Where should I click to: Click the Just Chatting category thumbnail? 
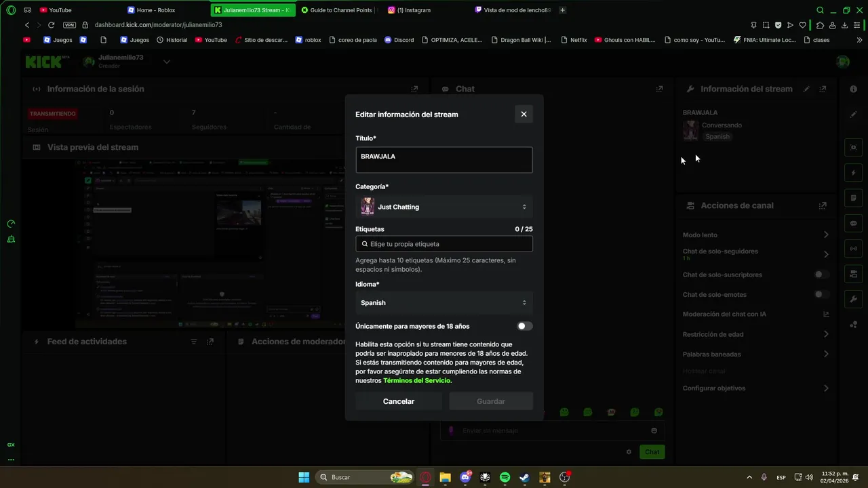pyautogui.click(x=368, y=207)
